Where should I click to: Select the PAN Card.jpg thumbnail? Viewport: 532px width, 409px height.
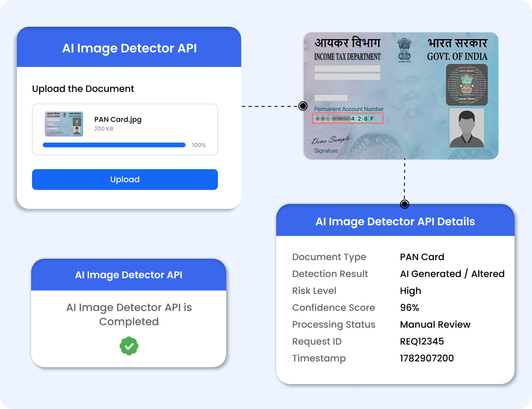tap(64, 124)
